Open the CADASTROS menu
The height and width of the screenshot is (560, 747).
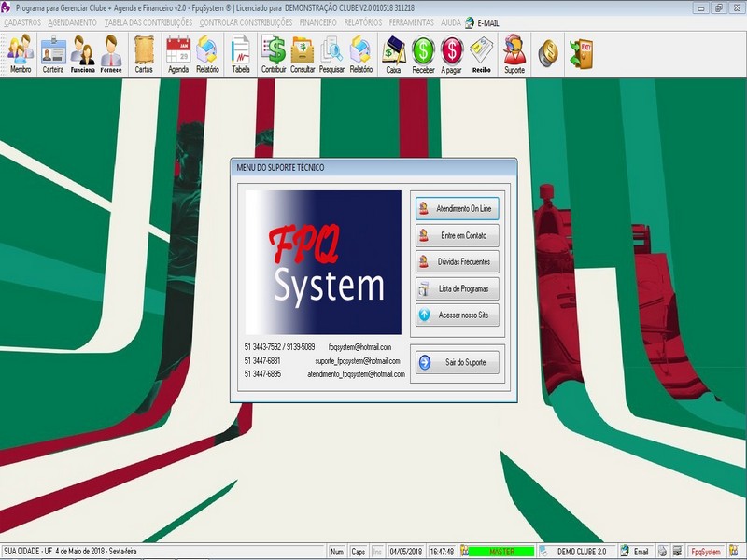22,21
